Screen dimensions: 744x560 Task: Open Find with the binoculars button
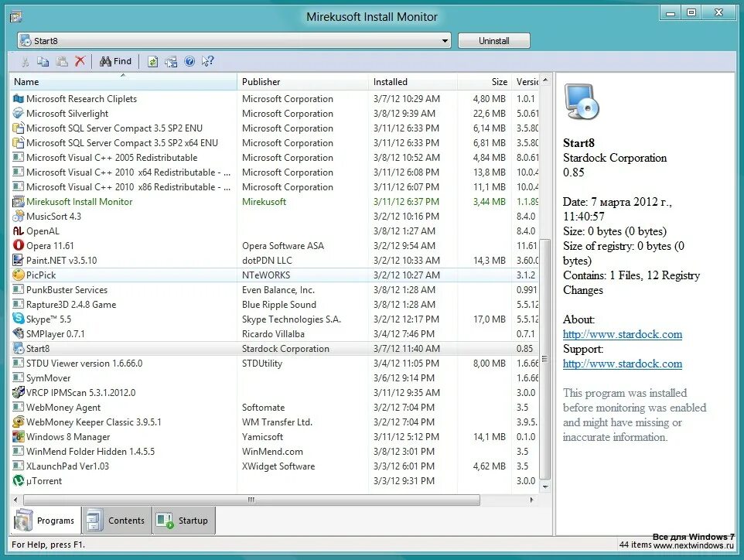(x=115, y=61)
